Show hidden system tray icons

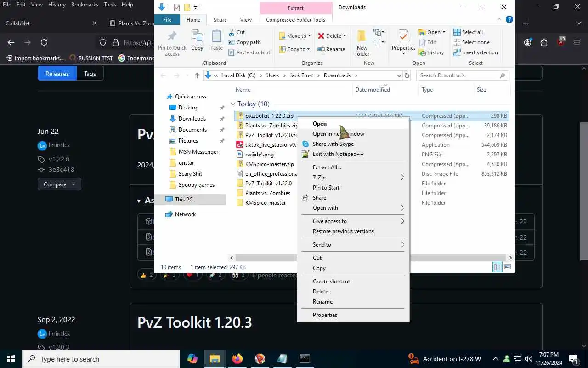click(x=495, y=359)
